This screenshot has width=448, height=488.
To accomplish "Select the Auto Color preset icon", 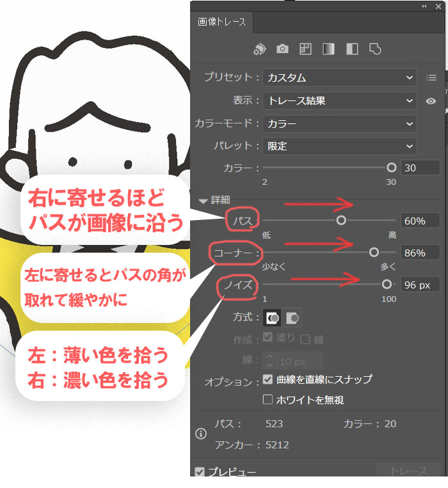I will click(x=259, y=49).
